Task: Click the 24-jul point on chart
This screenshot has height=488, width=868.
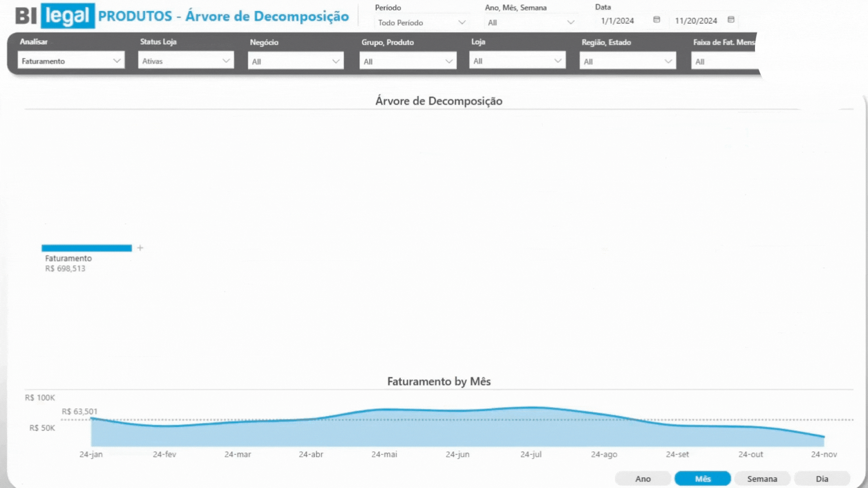Action: coord(531,408)
